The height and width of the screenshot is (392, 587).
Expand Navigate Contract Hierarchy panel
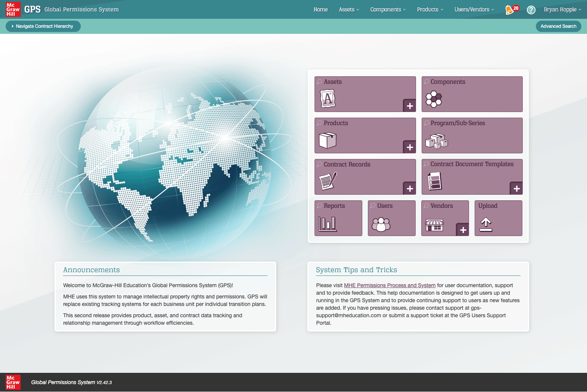tap(43, 26)
